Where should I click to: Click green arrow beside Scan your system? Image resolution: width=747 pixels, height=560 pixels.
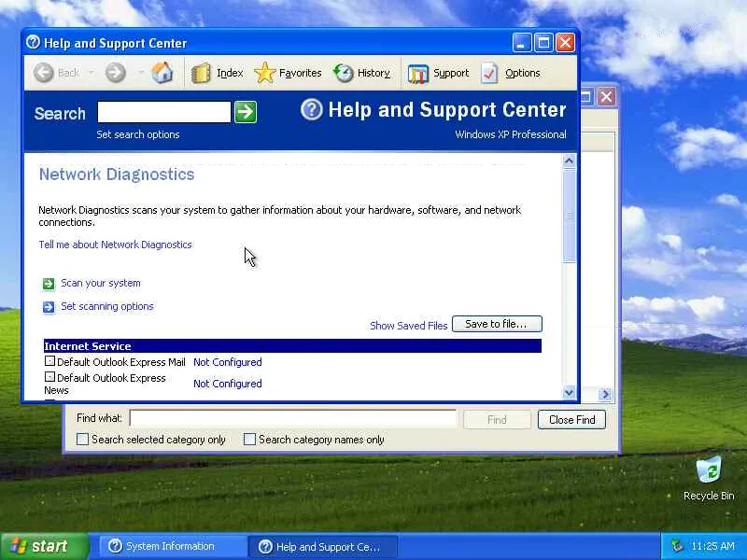tap(49, 284)
